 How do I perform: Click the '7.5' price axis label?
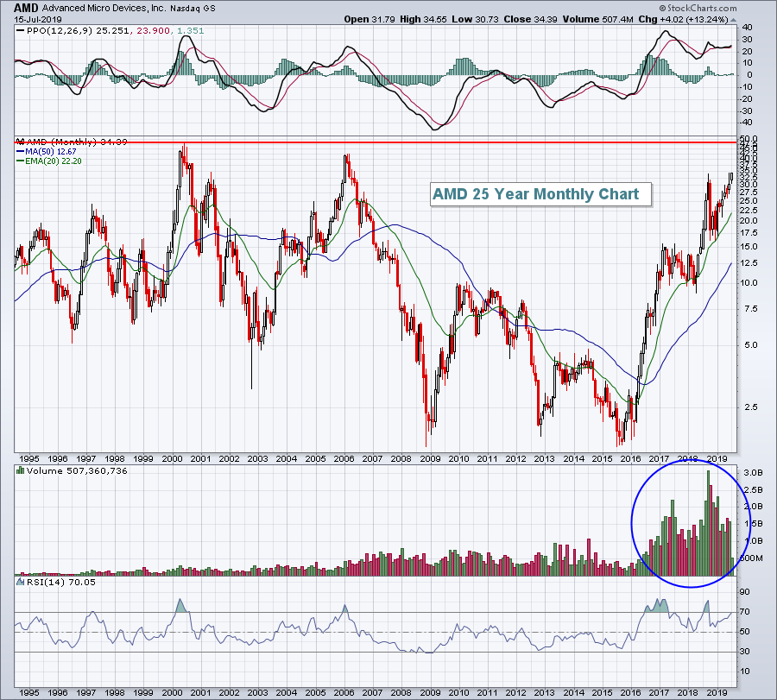point(749,309)
